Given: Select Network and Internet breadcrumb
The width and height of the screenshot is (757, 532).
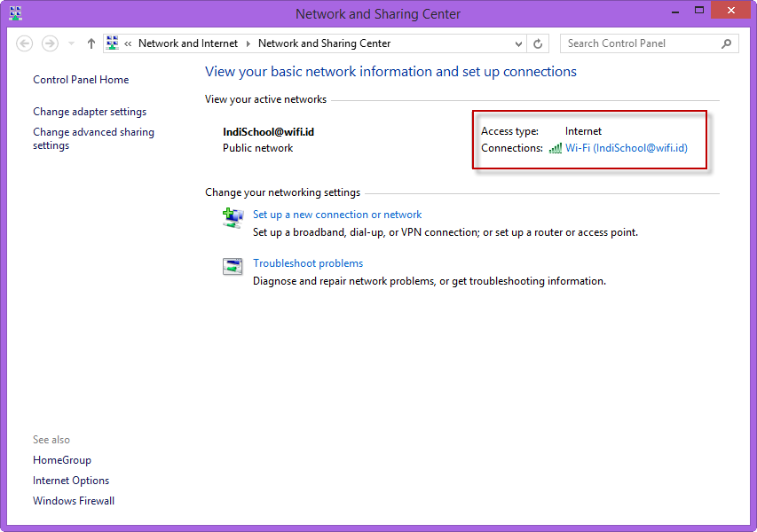Looking at the screenshot, I should 188,43.
